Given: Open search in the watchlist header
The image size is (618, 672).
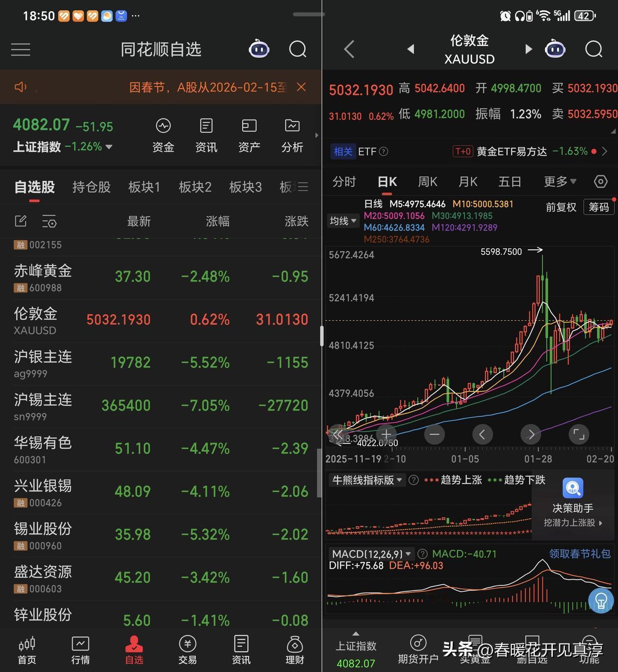Looking at the screenshot, I should pyautogui.click(x=297, y=49).
